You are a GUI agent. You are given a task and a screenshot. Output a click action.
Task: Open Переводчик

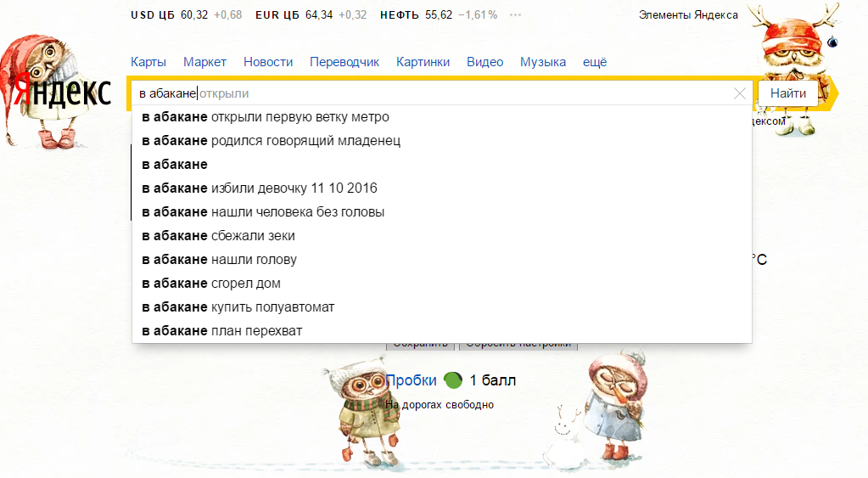(344, 62)
